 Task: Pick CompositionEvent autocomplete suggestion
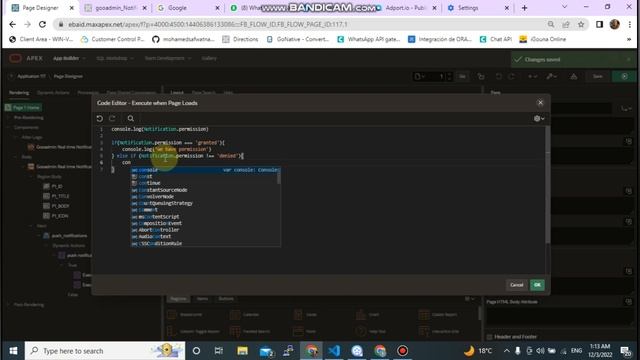(x=204, y=223)
